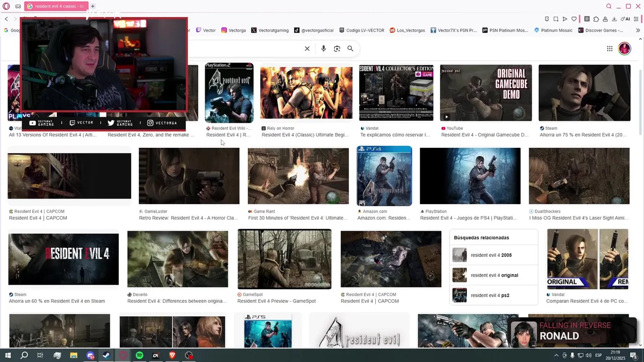Viewport: 644px width, 362px height.
Task: Open the Dexerto differences thumbnail
Action: (x=178, y=259)
